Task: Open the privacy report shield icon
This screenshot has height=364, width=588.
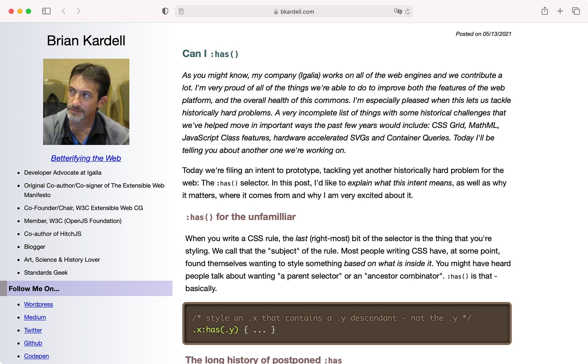Action: (x=165, y=11)
